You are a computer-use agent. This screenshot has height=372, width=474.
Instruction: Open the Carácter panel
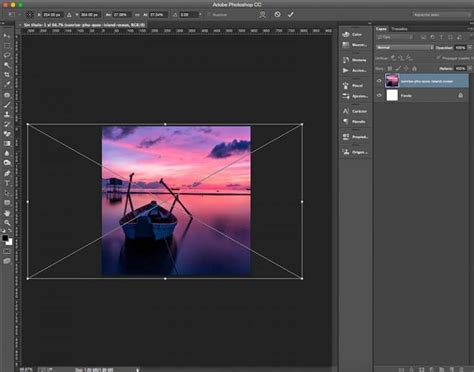(355, 111)
